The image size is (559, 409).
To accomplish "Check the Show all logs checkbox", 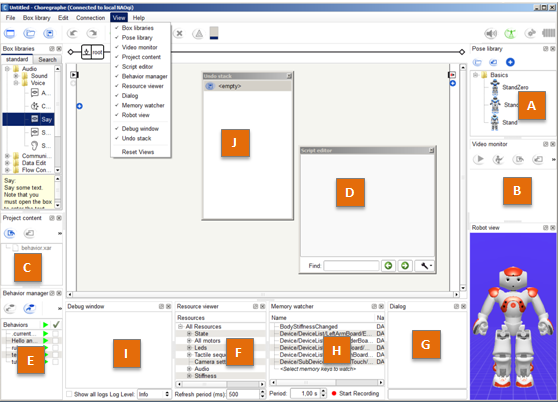I will click(69, 394).
